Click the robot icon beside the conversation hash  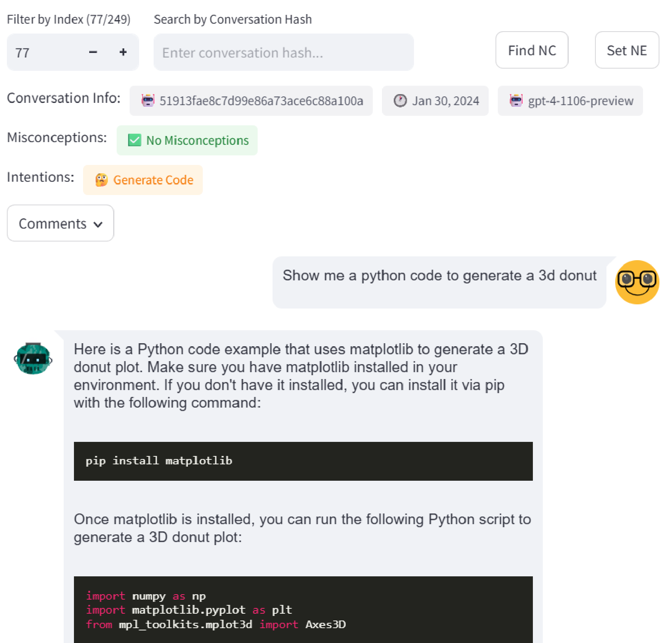tap(148, 100)
